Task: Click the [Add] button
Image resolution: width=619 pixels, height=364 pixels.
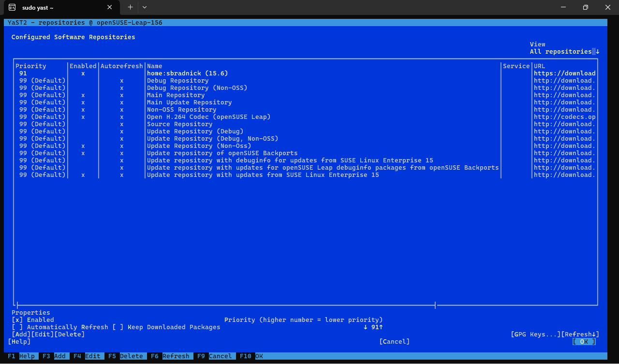Action: coord(21,335)
